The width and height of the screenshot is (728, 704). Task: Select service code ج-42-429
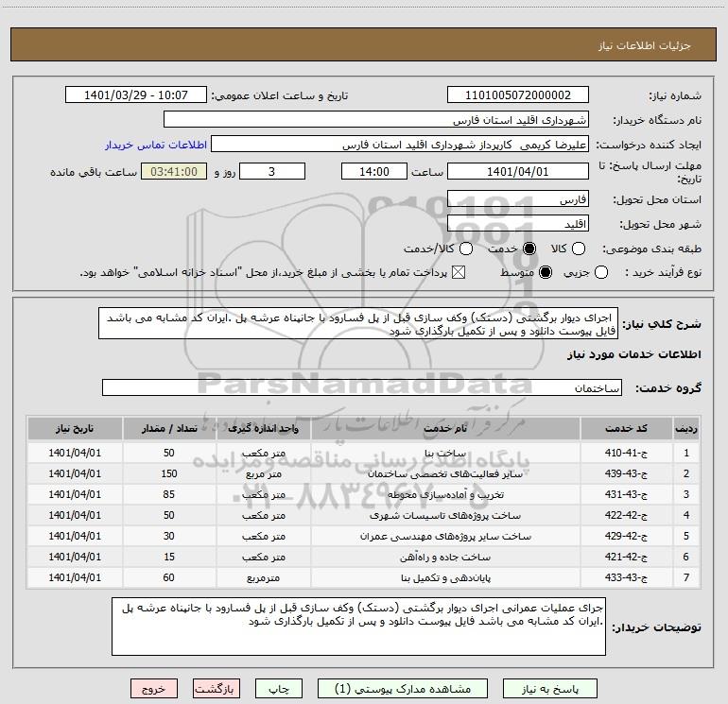point(626,536)
